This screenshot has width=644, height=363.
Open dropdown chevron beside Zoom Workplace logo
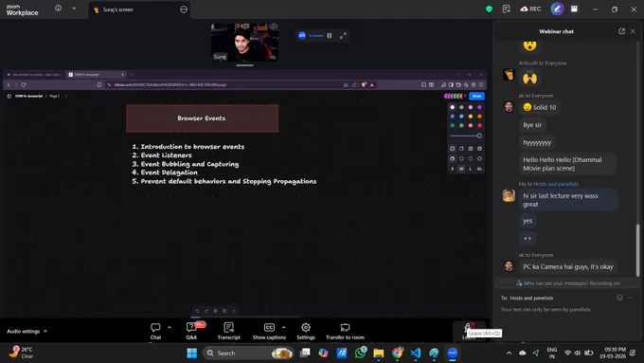click(x=74, y=9)
